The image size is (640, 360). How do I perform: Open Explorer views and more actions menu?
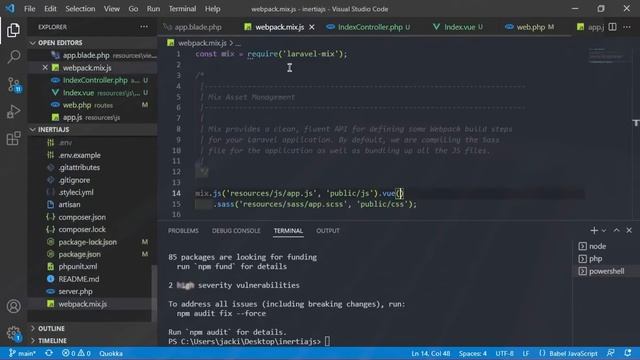pos(144,27)
